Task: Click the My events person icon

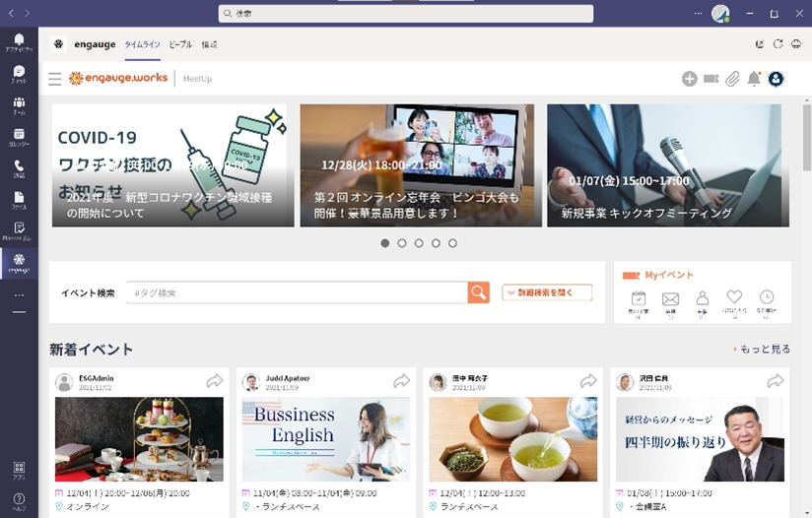Action: [703, 298]
